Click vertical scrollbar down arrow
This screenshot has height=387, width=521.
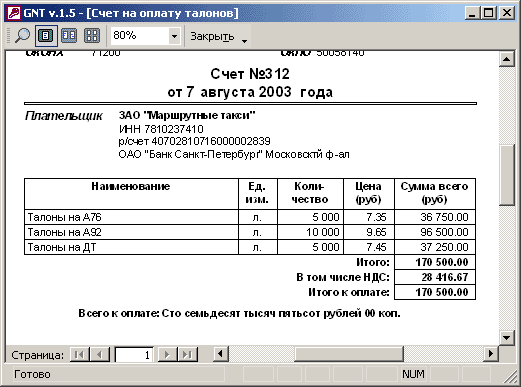click(x=507, y=338)
